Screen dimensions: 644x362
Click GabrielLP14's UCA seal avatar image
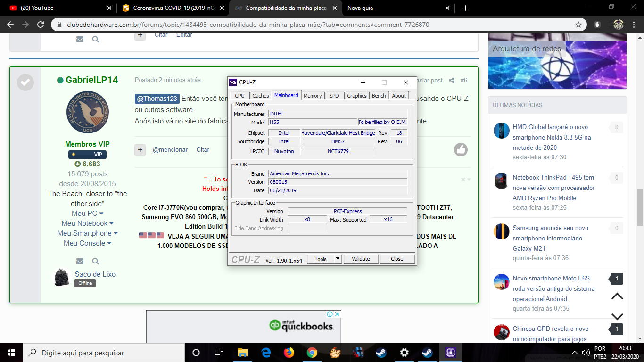point(88,112)
